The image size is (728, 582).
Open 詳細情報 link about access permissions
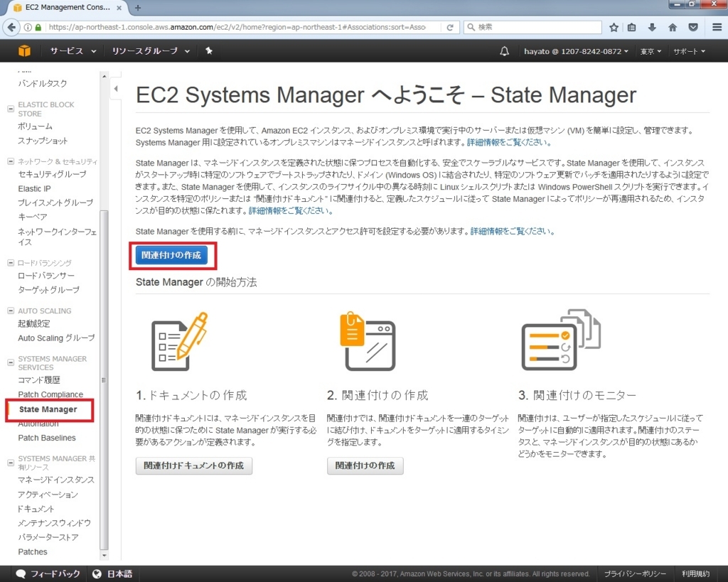click(x=513, y=231)
